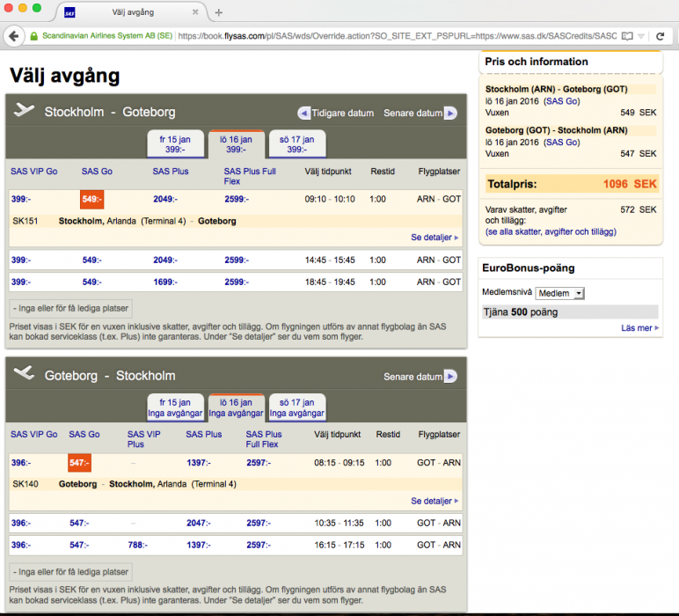The image size is (679, 616).
Task: Click Senare datum arrow for Goteborg - Stockholm
Action: [x=450, y=377]
